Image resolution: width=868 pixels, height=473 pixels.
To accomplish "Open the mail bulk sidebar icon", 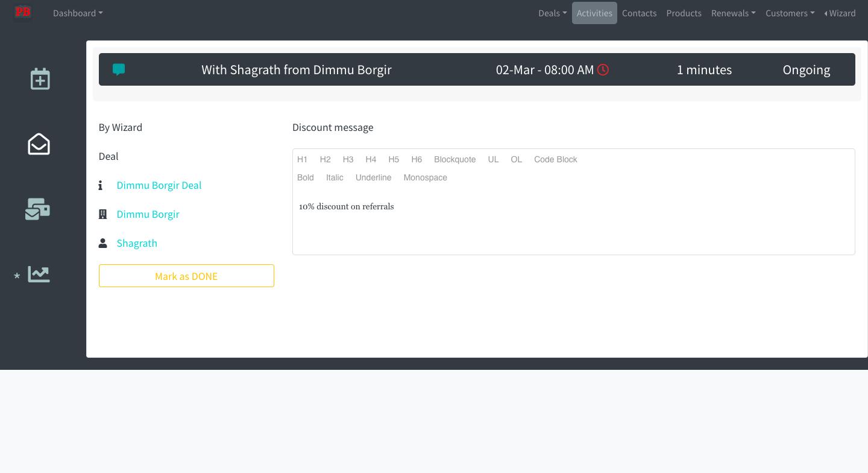I will (37, 209).
